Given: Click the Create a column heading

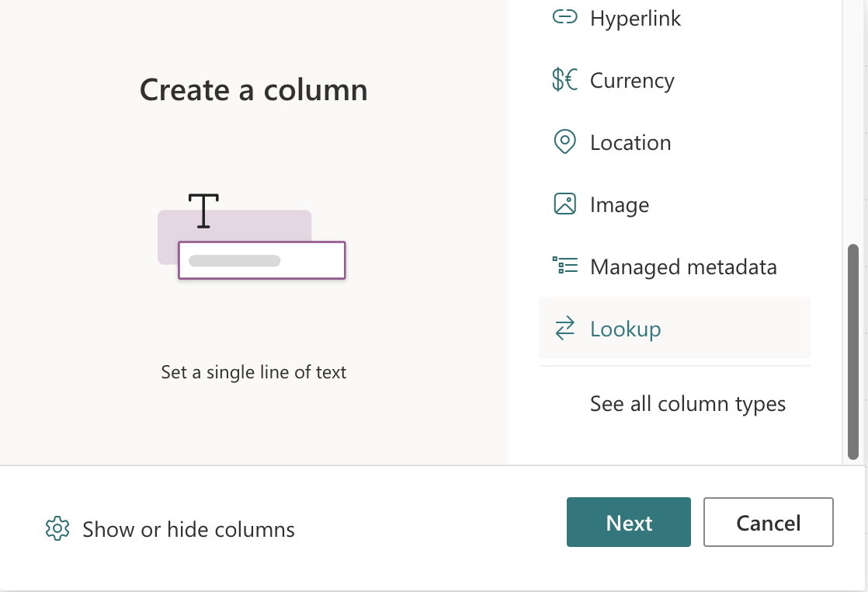Looking at the screenshot, I should (x=253, y=89).
